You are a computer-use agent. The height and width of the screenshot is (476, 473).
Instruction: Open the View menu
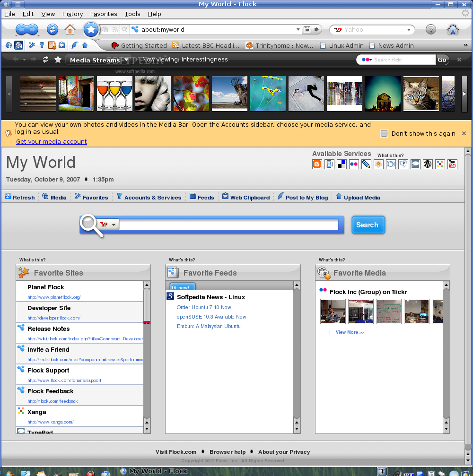tap(48, 14)
